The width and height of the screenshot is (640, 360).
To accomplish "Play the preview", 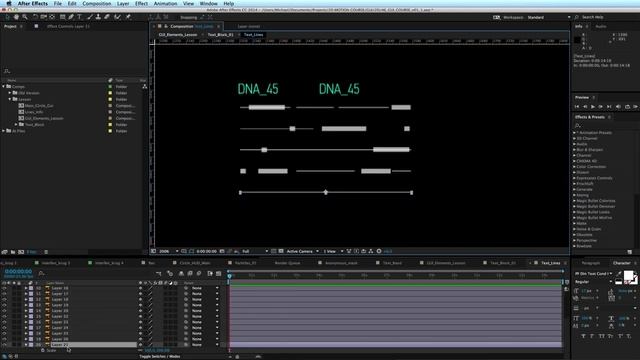I will tap(593, 107).
